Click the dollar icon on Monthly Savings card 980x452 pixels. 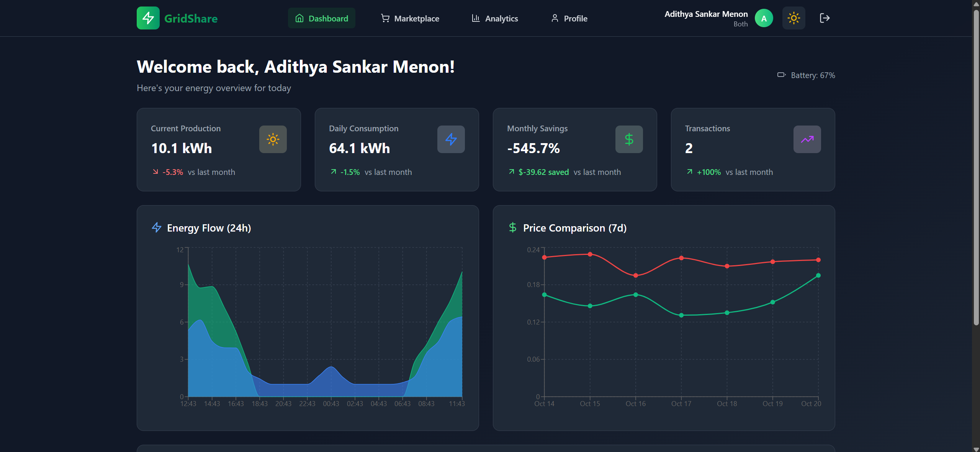coord(629,139)
